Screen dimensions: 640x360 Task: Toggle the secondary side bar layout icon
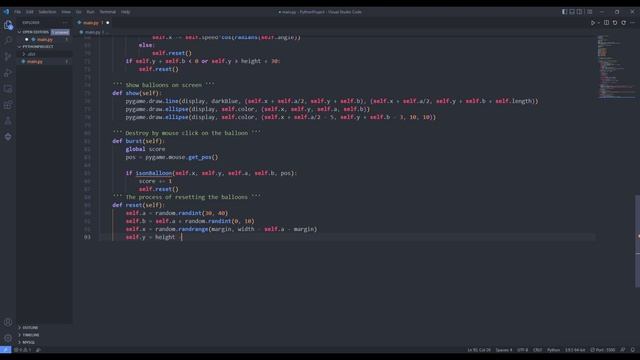580,12
